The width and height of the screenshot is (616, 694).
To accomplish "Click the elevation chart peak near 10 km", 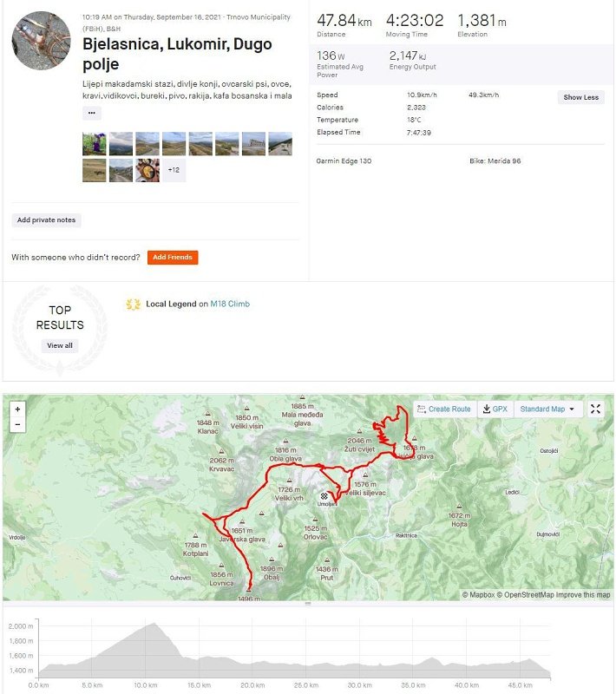I will pos(154,624).
